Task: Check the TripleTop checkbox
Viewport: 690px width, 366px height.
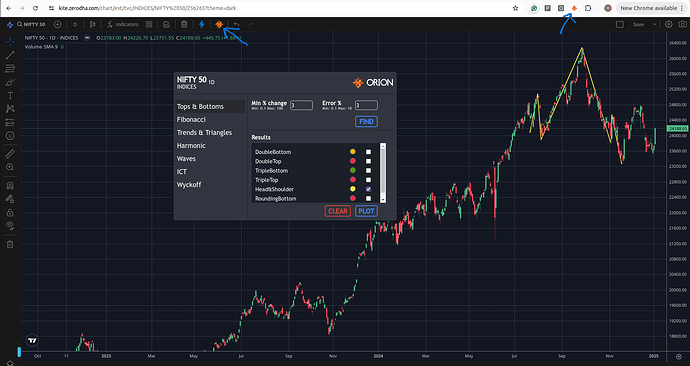Action: tap(368, 179)
